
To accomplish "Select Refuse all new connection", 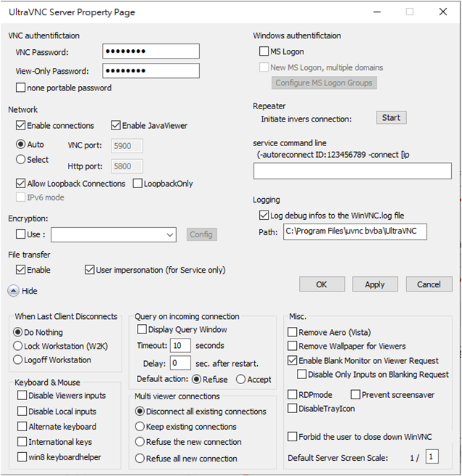I will [140, 458].
